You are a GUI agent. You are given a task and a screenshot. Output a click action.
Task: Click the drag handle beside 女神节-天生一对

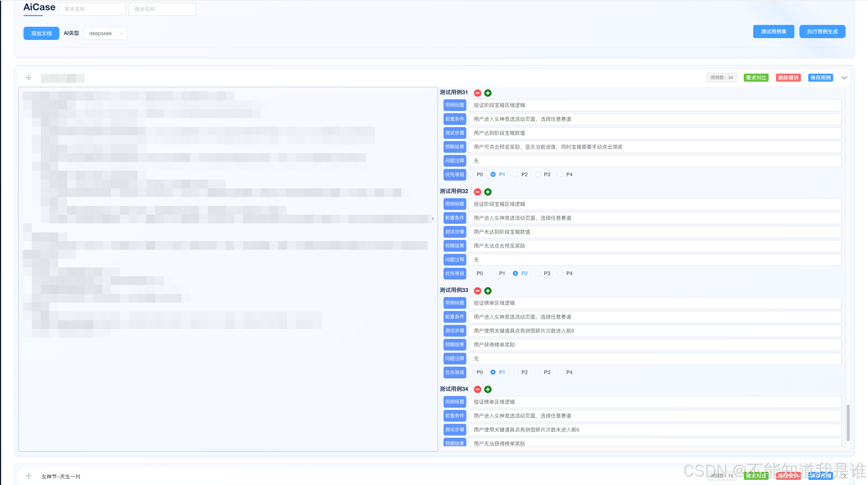click(x=29, y=476)
